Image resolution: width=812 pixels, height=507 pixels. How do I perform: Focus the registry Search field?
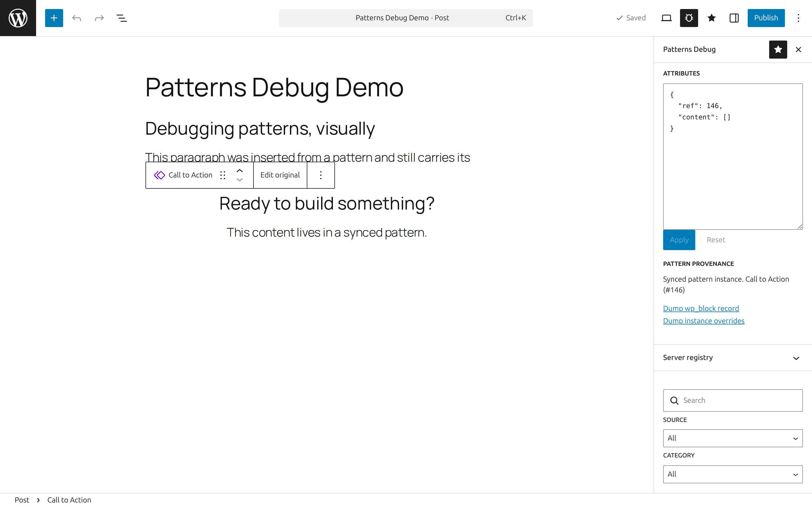[x=732, y=400]
